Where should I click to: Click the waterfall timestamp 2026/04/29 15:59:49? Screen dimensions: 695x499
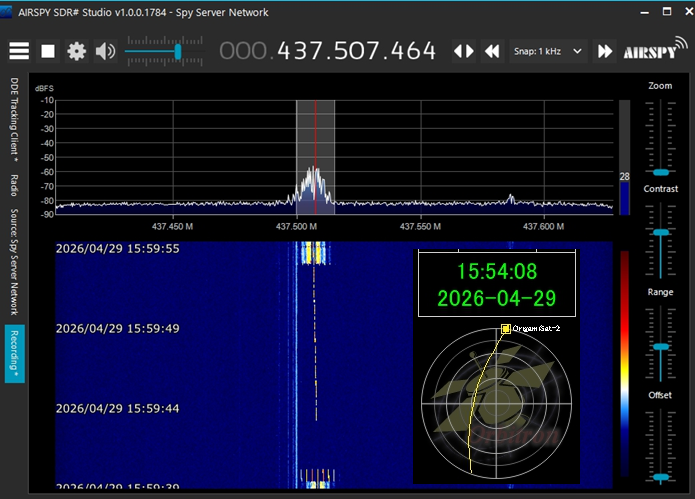click(117, 328)
